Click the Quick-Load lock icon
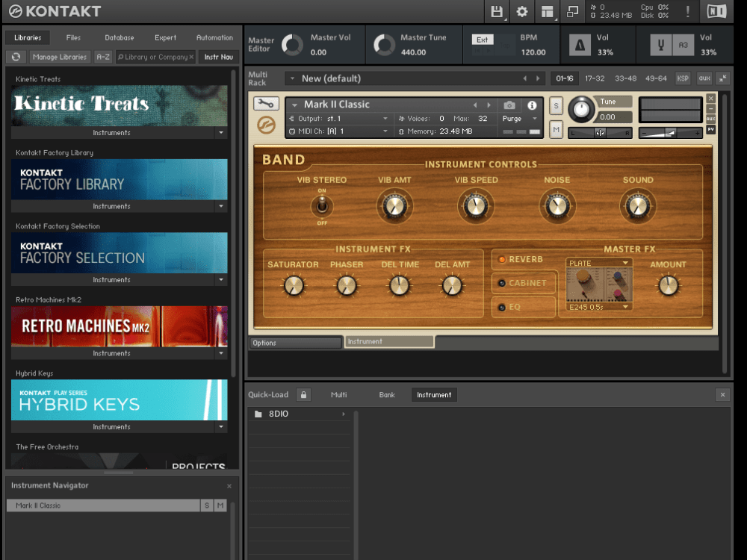The width and height of the screenshot is (747, 560). click(303, 394)
